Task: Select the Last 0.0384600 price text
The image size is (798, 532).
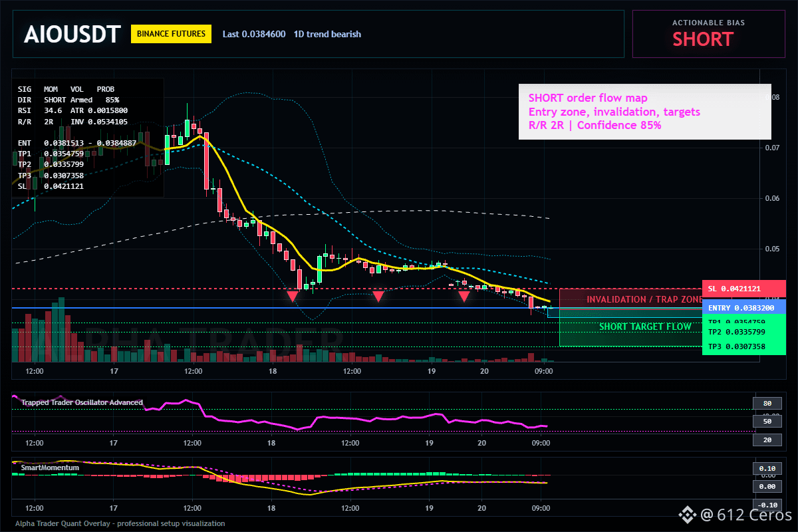Action: [x=254, y=34]
